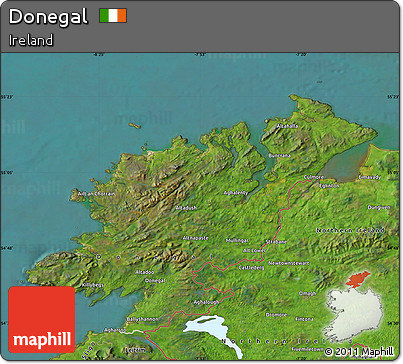Click the Northern Ireland region label
The image size is (403, 364).
click(350, 230)
